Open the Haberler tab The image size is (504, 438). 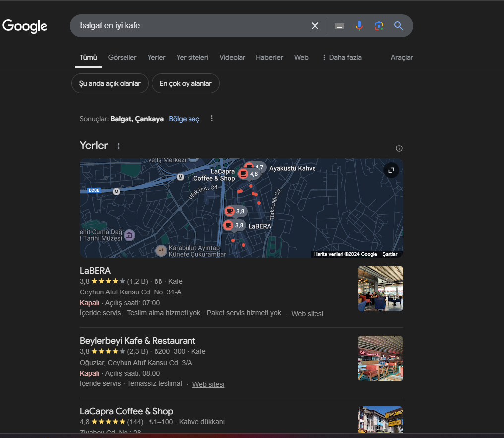(269, 57)
